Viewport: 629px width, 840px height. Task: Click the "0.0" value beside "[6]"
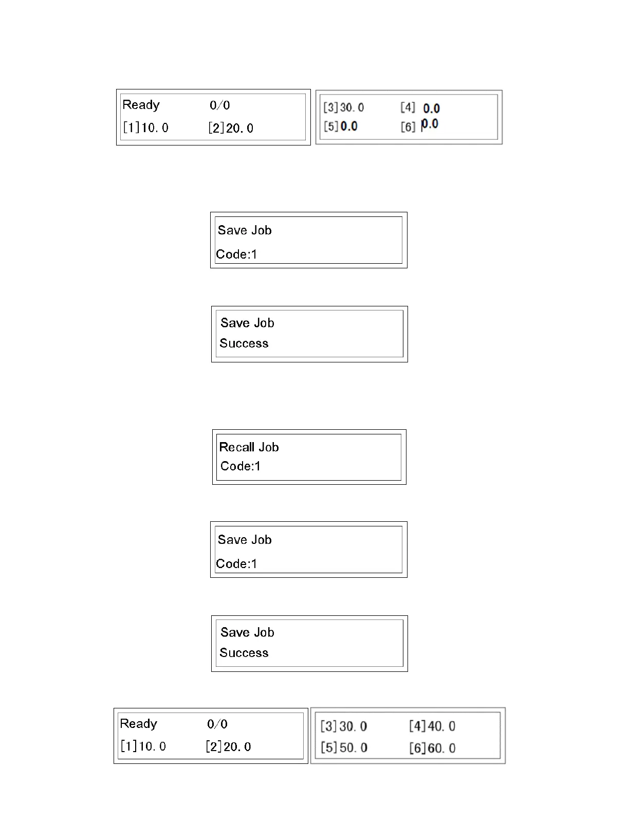tap(430, 124)
